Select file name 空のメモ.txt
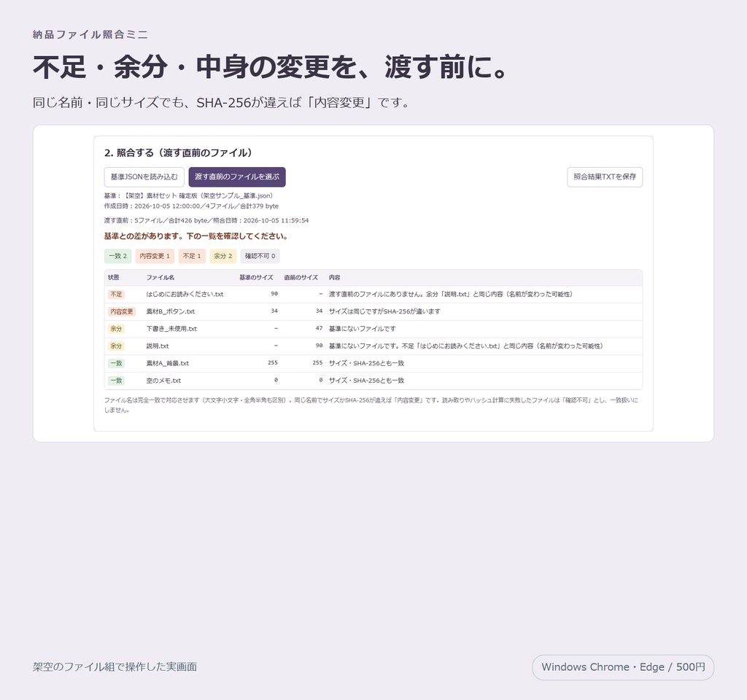 [164, 381]
